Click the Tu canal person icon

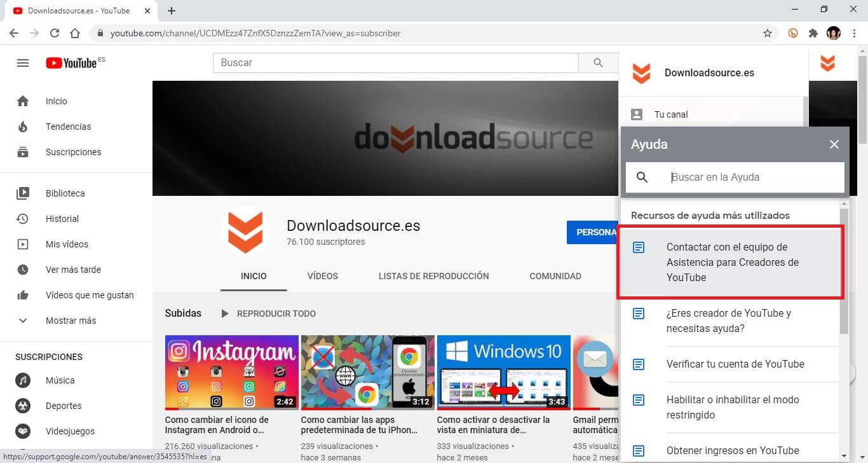[637, 114]
